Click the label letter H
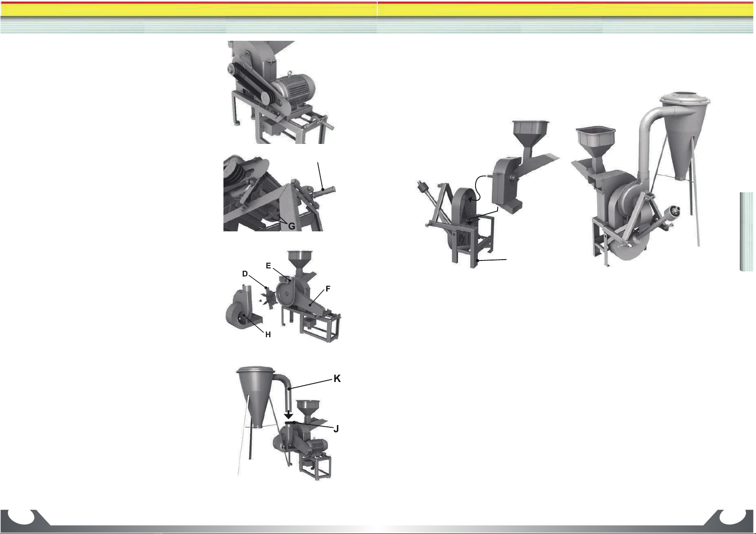The width and height of the screenshot is (756, 534). (268, 334)
